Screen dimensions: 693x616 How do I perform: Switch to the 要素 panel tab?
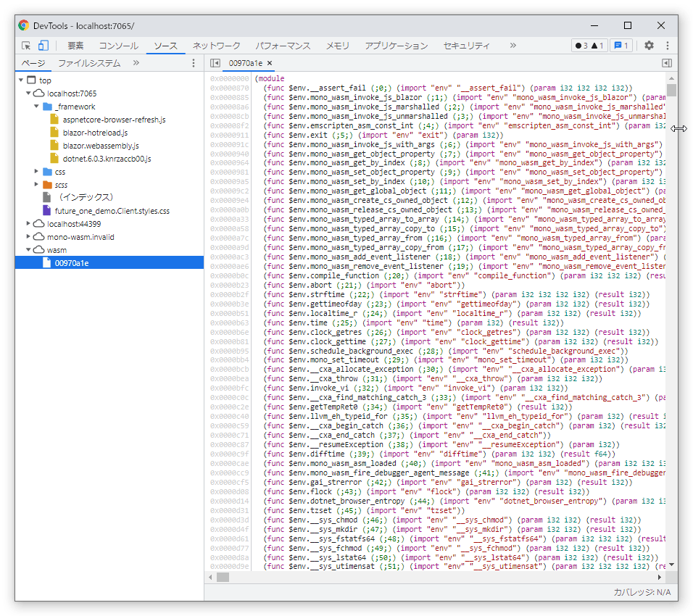pyautogui.click(x=75, y=46)
